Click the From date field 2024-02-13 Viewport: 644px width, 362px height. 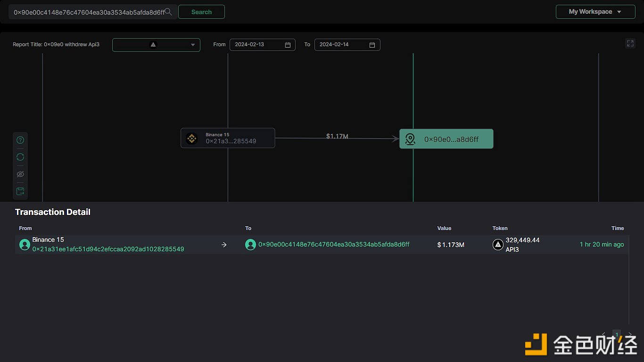pyautogui.click(x=262, y=45)
